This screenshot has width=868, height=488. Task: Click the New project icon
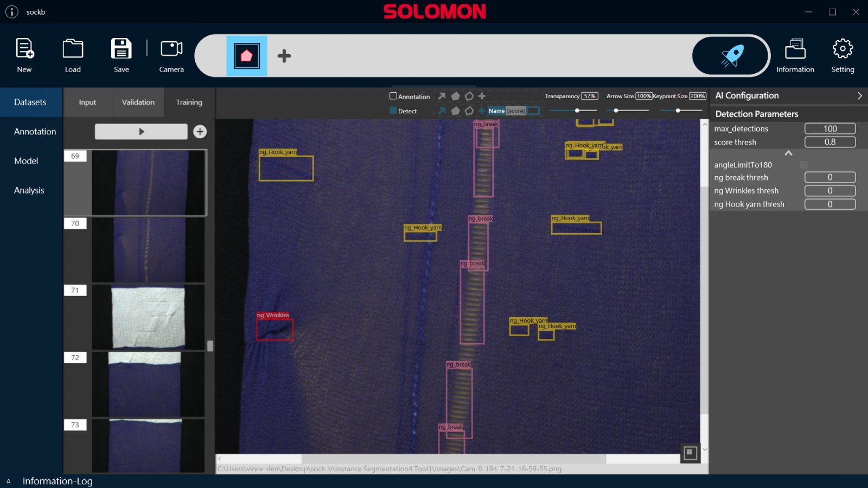[24, 49]
